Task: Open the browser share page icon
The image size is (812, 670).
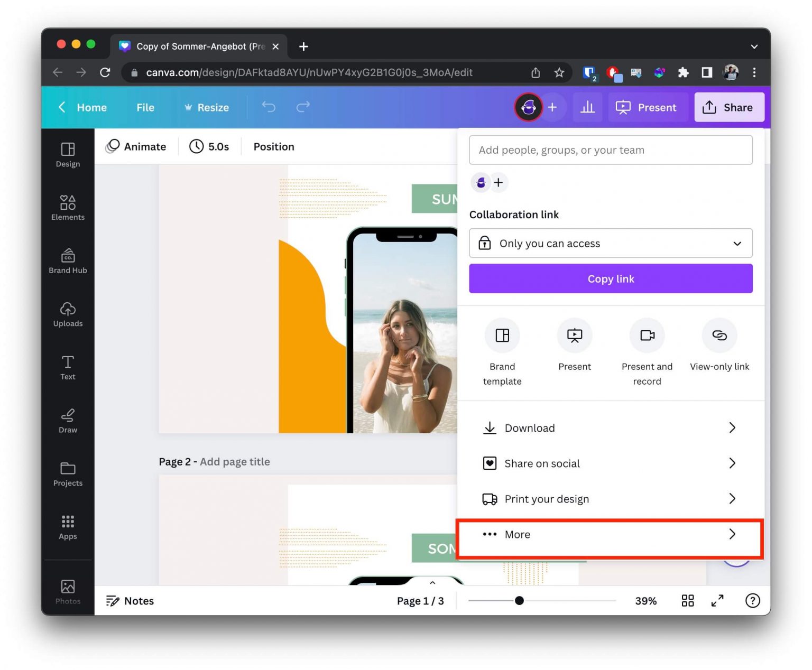Action: tap(536, 72)
